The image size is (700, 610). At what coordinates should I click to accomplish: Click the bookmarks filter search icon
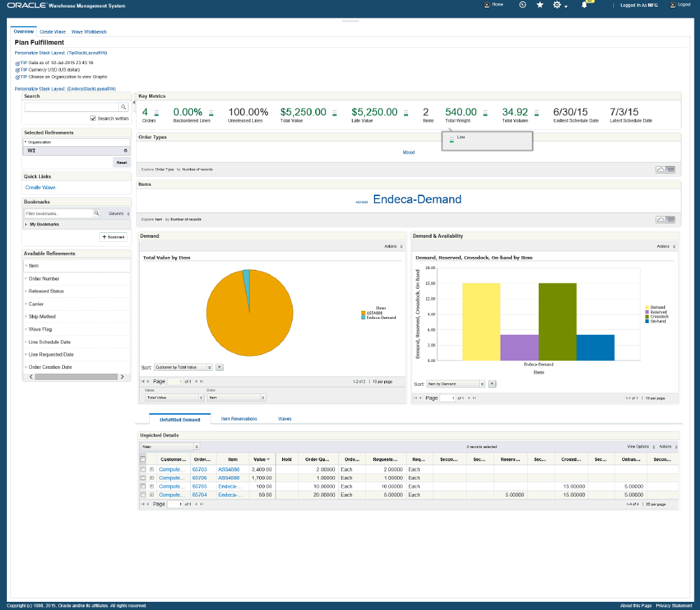coord(98,214)
